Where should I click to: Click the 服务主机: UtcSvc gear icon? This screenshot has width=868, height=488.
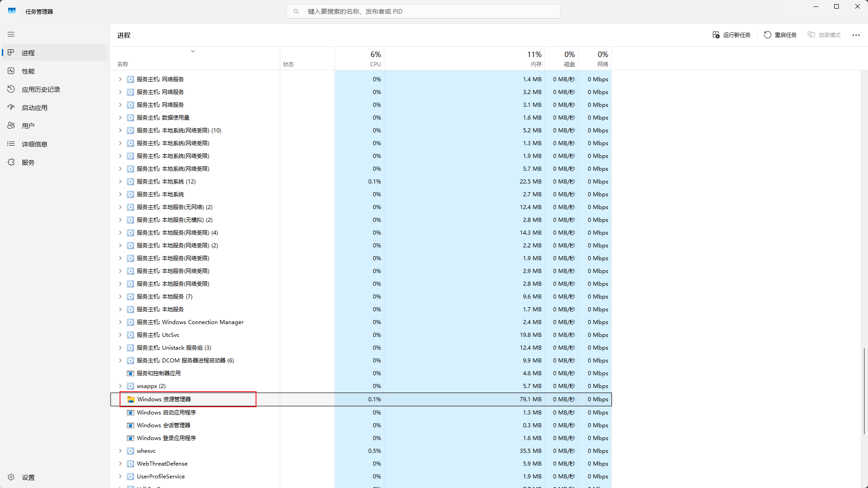click(131, 335)
